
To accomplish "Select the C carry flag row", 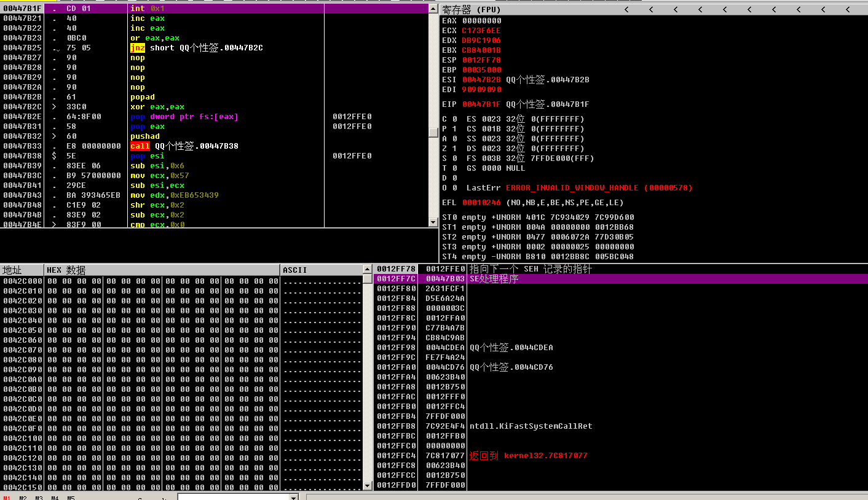I will click(513, 119).
